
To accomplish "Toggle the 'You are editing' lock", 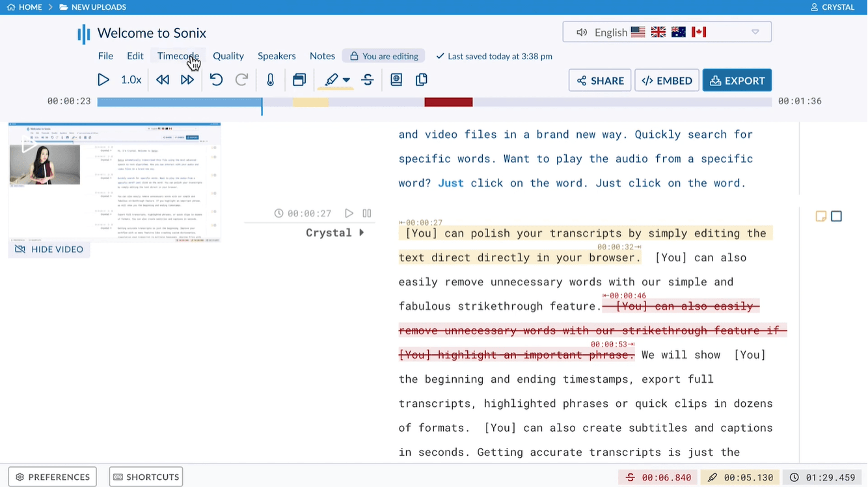I will coord(384,56).
